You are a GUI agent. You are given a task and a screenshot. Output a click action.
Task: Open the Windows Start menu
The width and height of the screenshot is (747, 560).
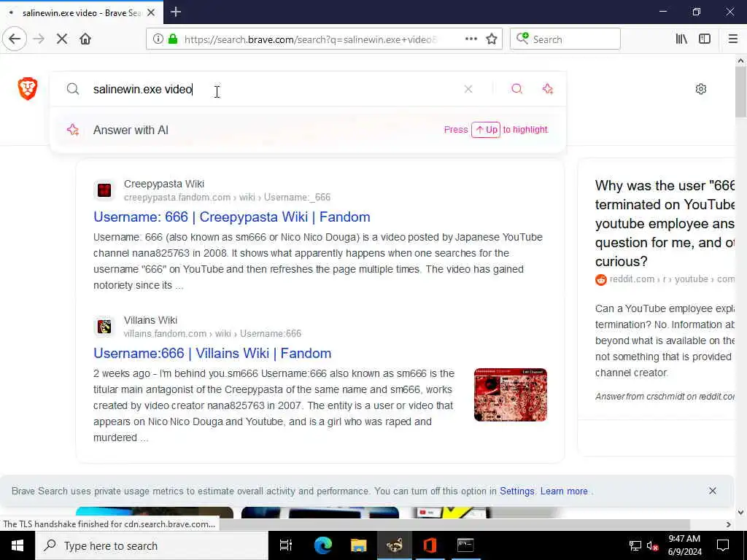point(18,545)
